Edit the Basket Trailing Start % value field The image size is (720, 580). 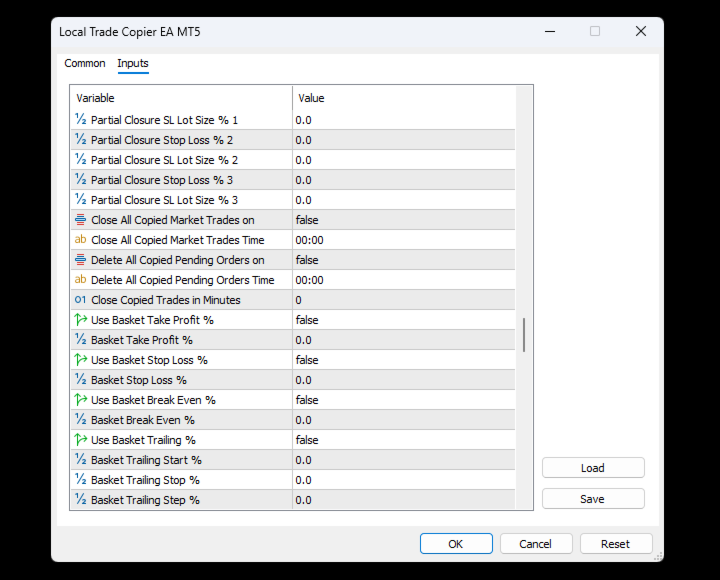pos(404,460)
